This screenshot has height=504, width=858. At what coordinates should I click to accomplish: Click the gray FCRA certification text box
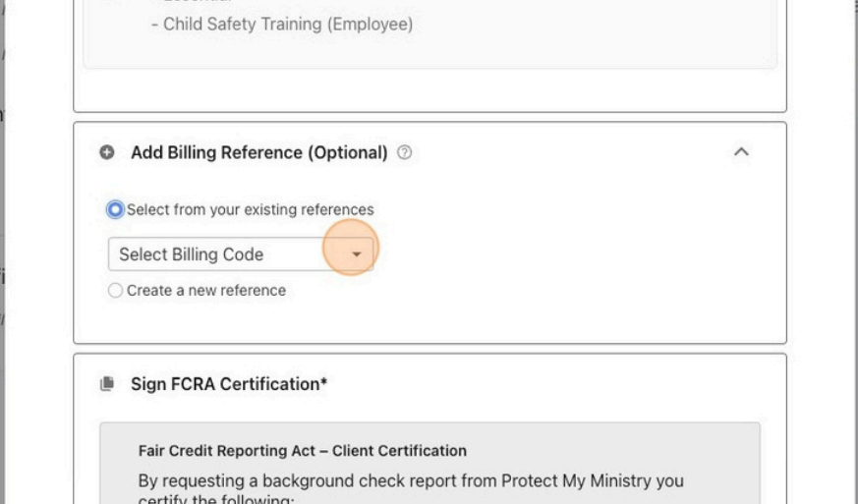tap(429, 463)
